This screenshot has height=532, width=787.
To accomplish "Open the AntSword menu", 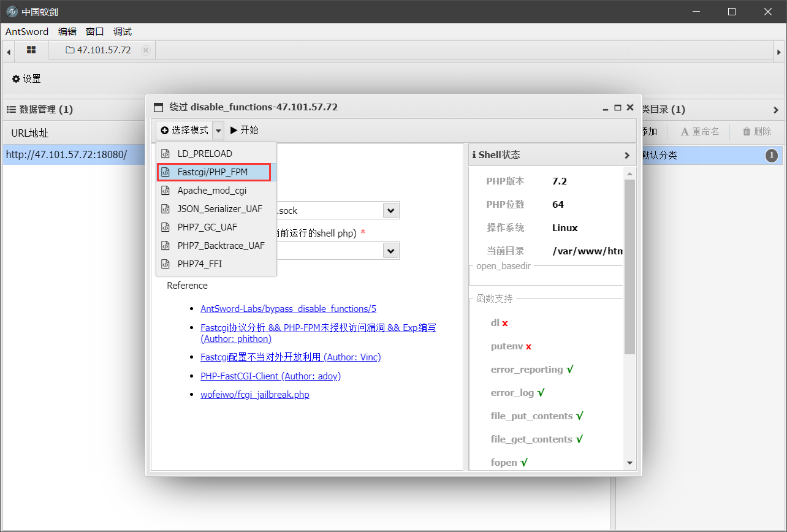I will click(27, 31).
